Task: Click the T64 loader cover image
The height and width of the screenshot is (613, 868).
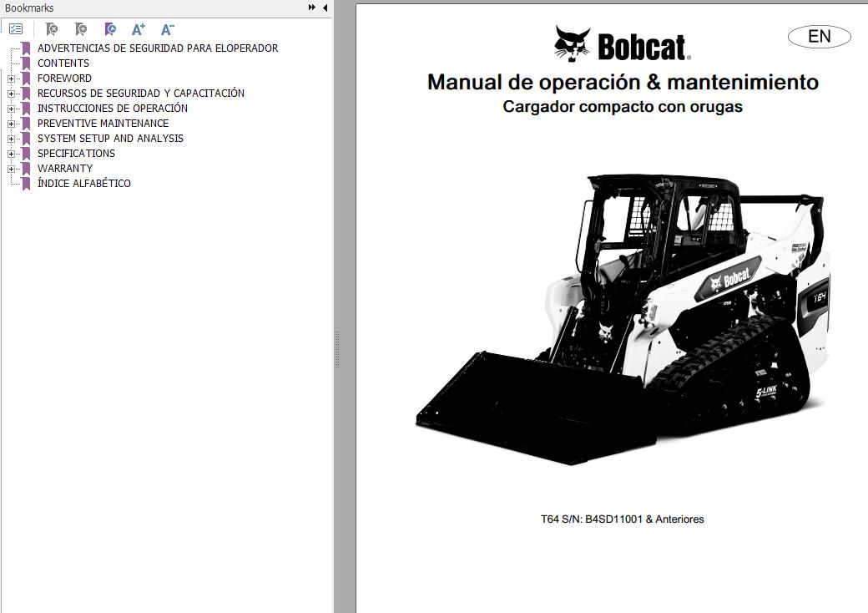Action: (623, 320)
